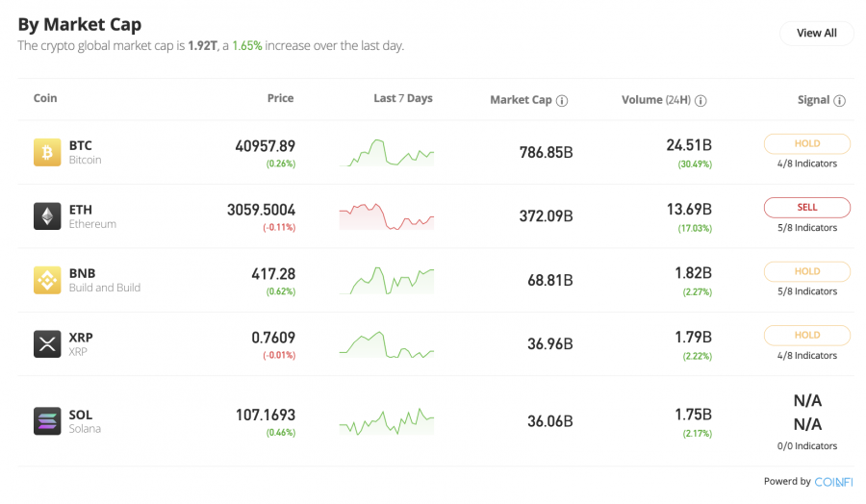Image resolution: width=866 pixels, height=504 pixels.
Task: Click the By Market Cap heading
Action: pyautogui.click(x=80, y=25)
